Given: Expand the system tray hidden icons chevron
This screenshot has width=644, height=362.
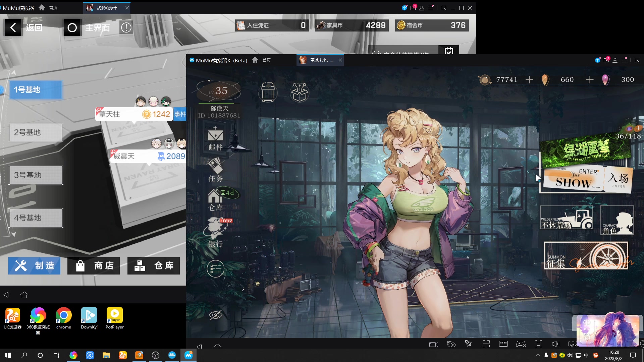Looking at the screenshot, I should click(x=538, y=355).
